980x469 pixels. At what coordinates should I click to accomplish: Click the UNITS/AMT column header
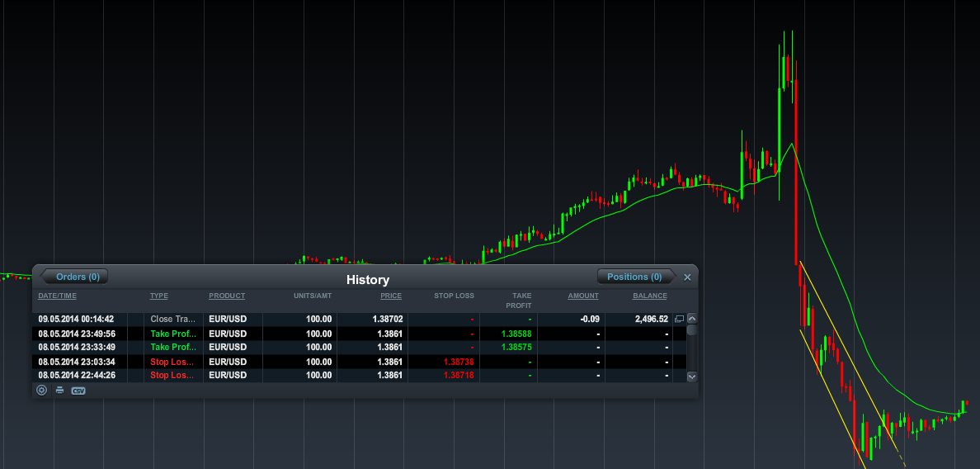point(313,296)
